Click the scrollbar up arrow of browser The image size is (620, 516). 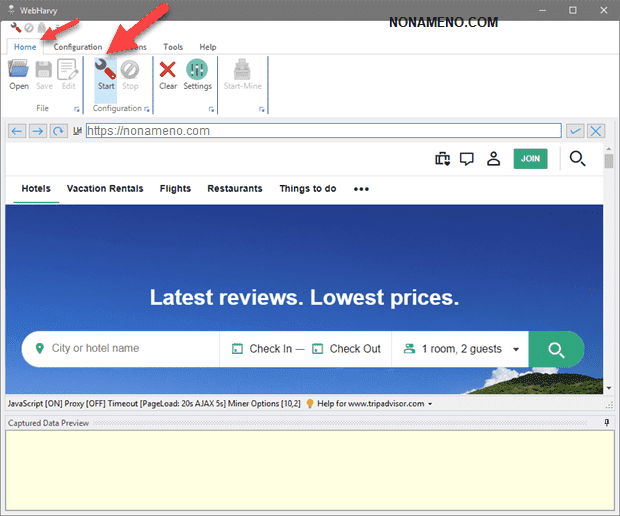coord(609,149)
